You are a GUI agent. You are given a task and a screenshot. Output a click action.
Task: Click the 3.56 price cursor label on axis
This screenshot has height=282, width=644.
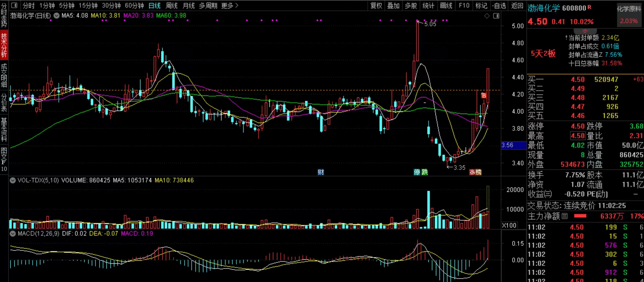513,145
